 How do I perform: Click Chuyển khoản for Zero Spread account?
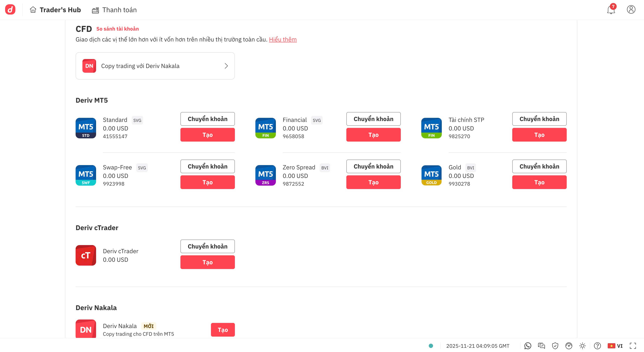click(373, 166)
